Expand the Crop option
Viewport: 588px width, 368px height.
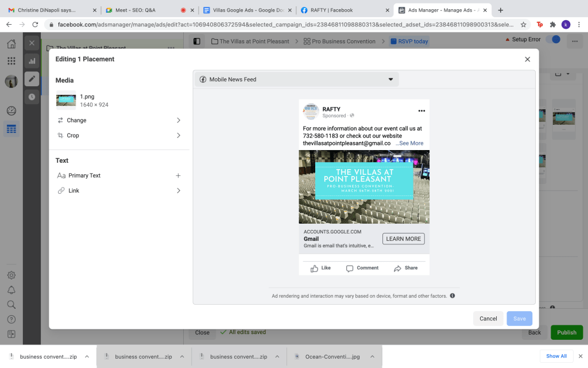[x=119, y=136]
